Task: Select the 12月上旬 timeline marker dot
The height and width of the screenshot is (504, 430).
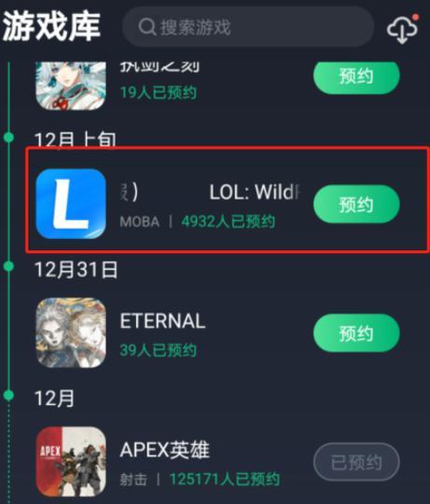Action: 9,137
